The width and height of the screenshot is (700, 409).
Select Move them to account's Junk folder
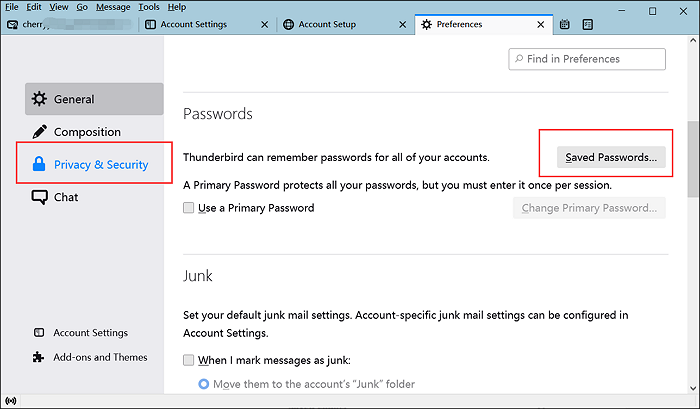click(x=204, y=384)
